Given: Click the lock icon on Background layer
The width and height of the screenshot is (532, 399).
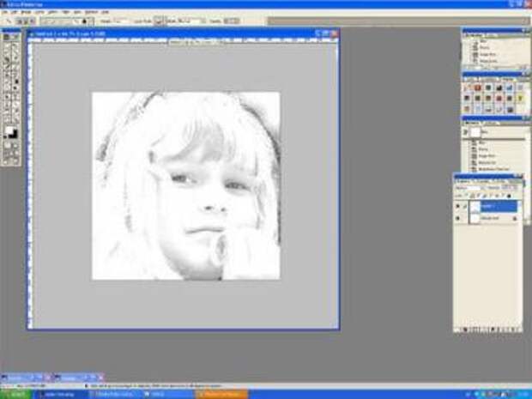Looking at the screenshot, I should (x=515, y=219).
